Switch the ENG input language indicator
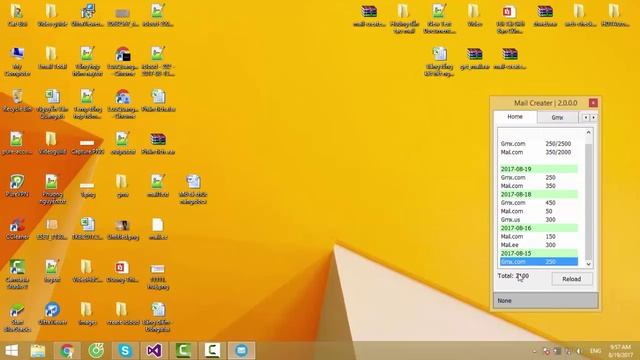 [x=596, y=351]
